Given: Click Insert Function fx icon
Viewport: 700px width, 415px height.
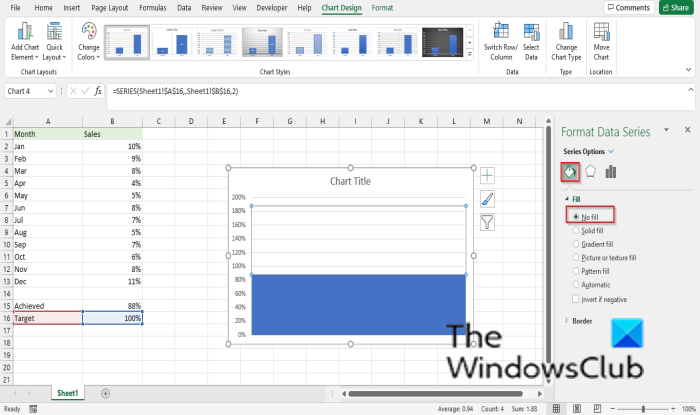Looking at the screenshot, I should coord(98,91).
